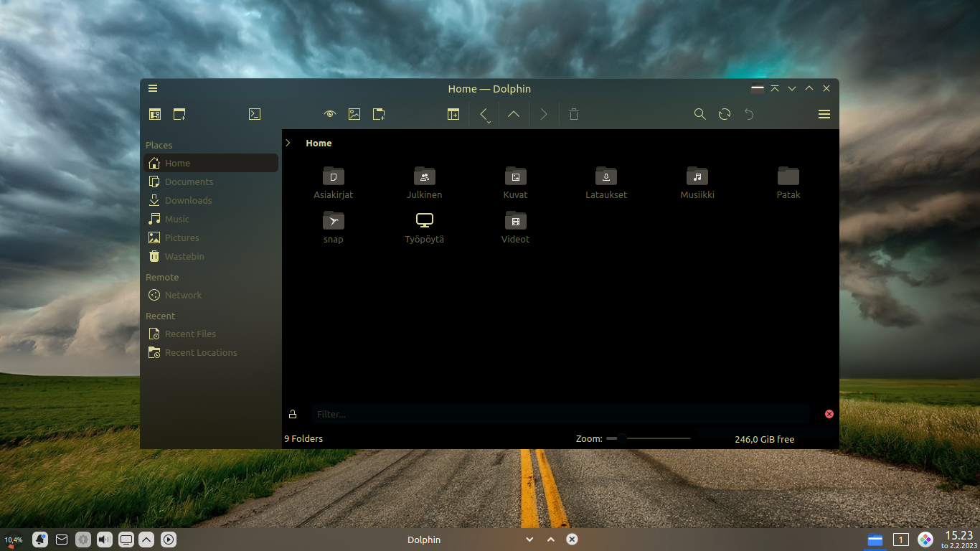Select Home in Places sidebar

pyautogui.click(x=211, y=163)
